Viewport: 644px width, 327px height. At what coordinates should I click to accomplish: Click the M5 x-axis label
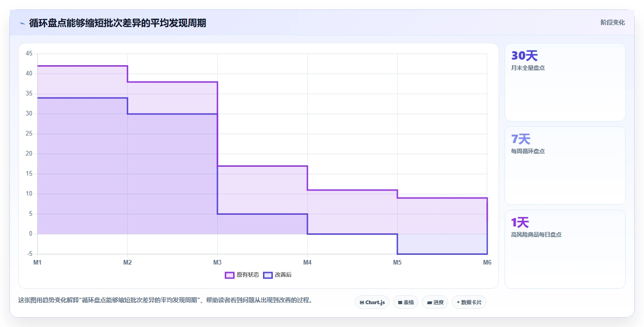(397, 262)
